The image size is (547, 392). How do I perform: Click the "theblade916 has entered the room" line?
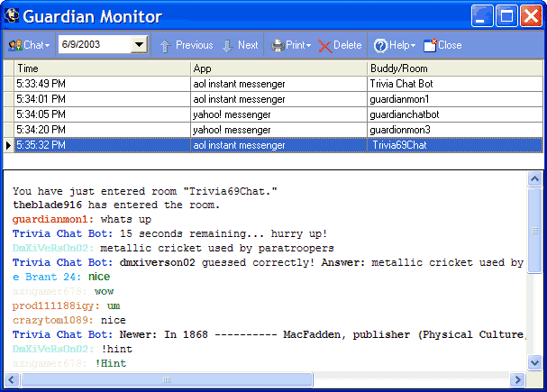tap(116, 205)
